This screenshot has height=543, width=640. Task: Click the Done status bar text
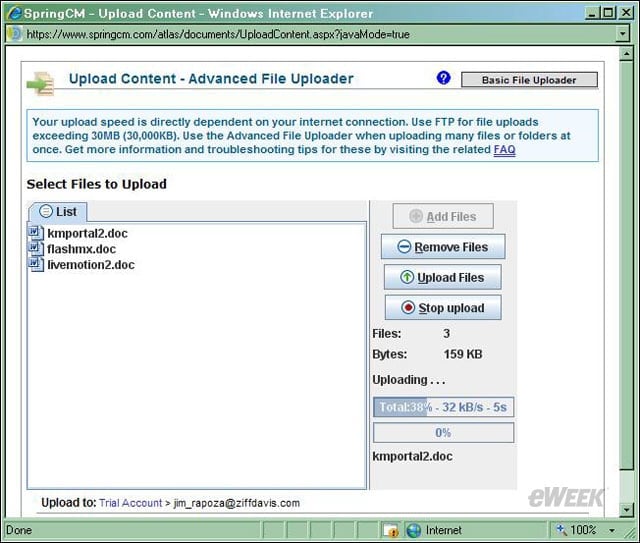19,530
